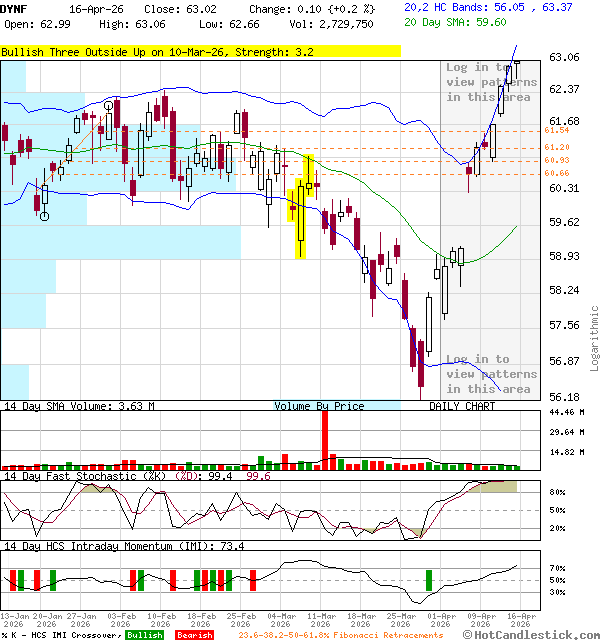
Task: Click the lower 'Log in to view patterns' notice
Action: [490, 374]
